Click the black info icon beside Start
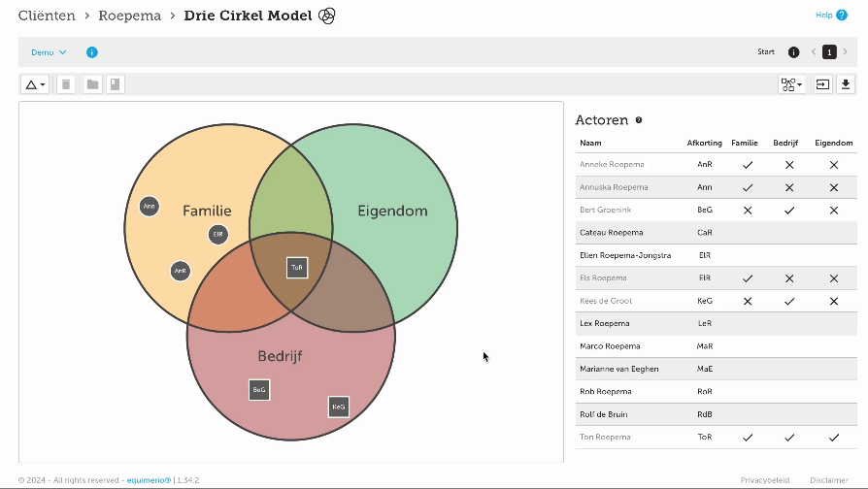The height and width of the screenshot is (489, 868). [x=793, y=52]
